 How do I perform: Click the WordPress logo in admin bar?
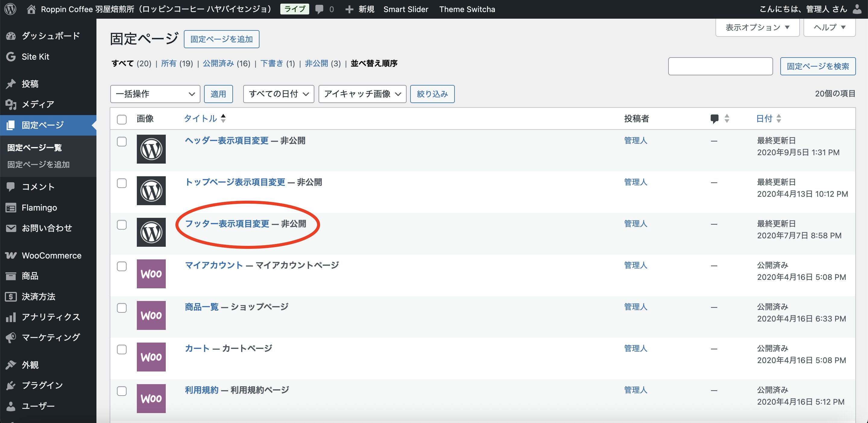pos(11,9)
